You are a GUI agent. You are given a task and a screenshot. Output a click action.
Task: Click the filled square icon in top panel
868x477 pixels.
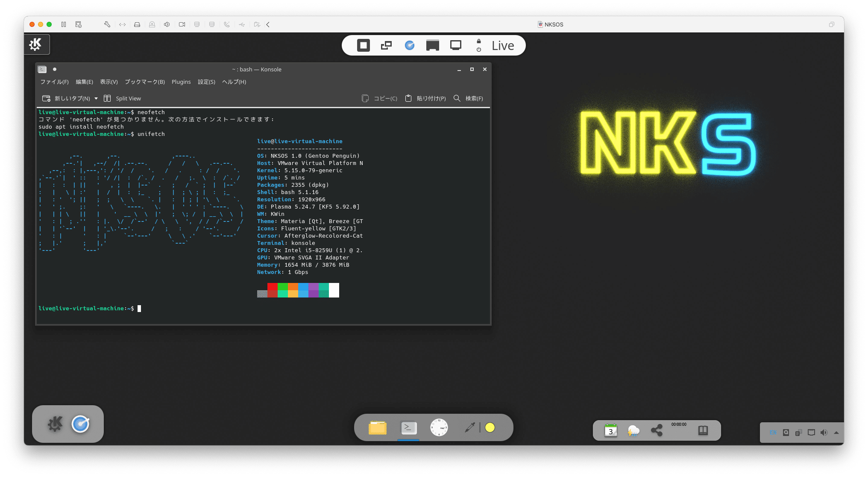tap(364, 45)
